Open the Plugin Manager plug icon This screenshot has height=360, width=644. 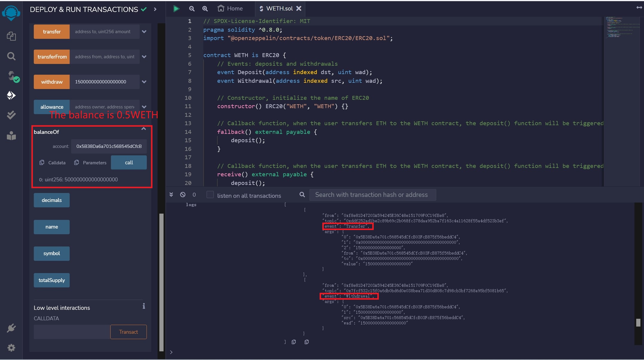[x=11, y=328]
